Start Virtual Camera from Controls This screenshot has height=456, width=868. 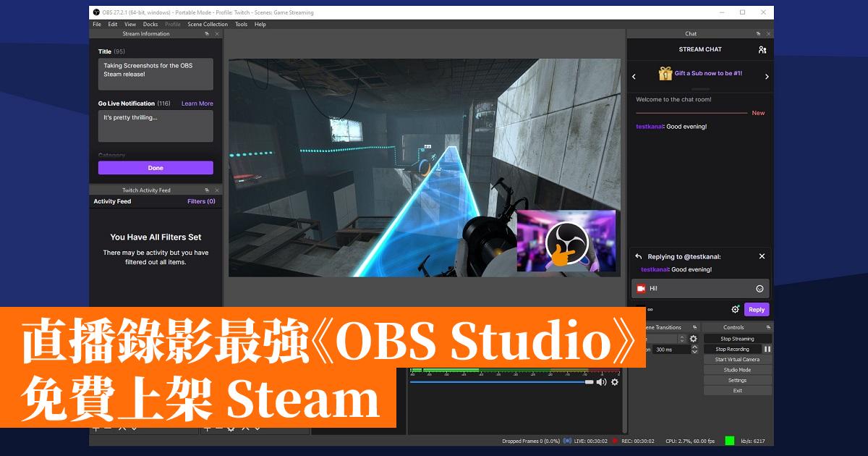(x=737, y=359)
